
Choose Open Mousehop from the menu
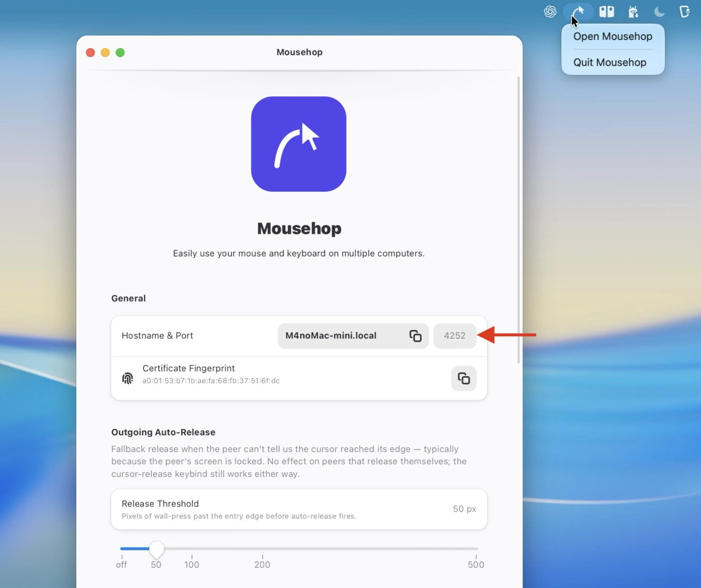[613, 37]
